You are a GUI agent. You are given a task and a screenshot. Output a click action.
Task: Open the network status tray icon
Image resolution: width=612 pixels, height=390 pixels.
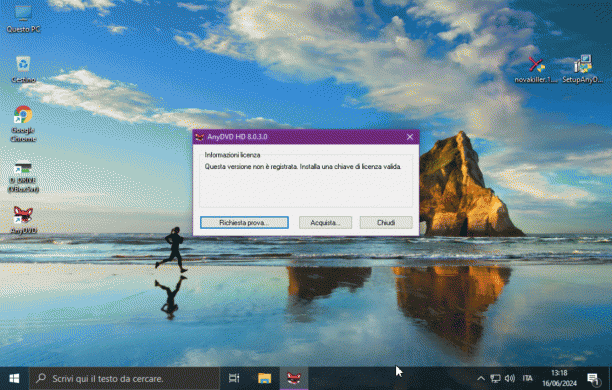(x=495, y=378)
